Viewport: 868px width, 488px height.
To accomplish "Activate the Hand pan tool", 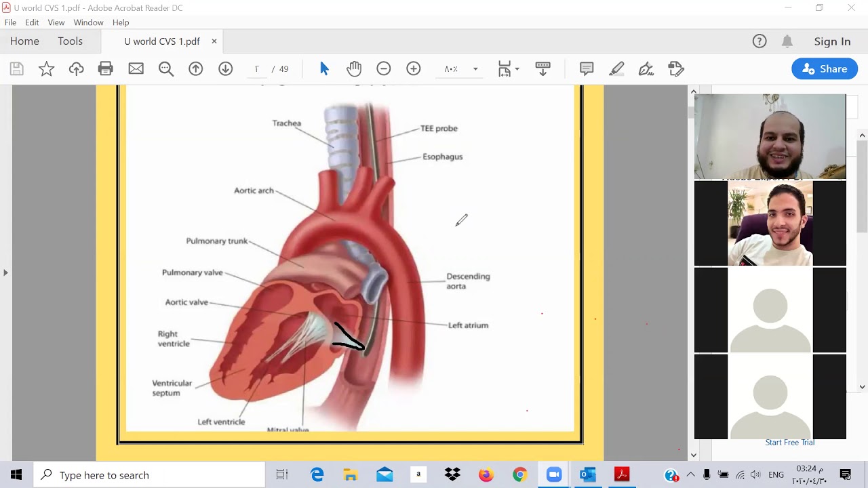I will (354, 68).
